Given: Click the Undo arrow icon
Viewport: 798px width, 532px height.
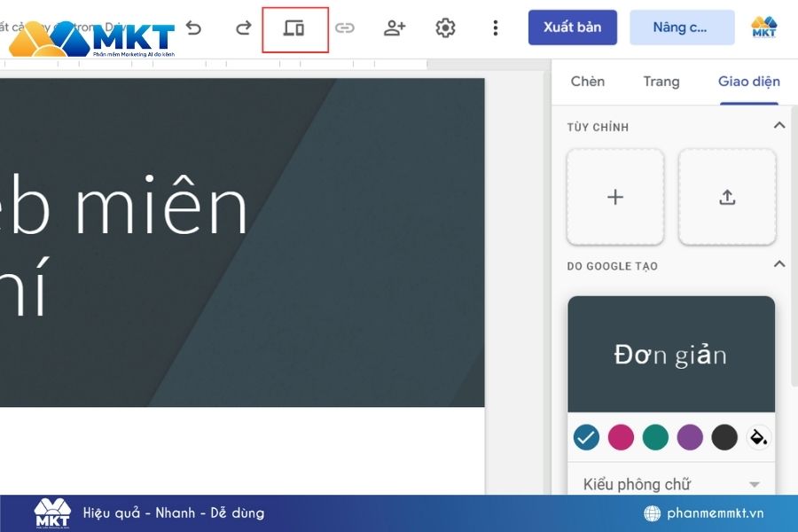Looking at the screenshot, I should 194,27.
